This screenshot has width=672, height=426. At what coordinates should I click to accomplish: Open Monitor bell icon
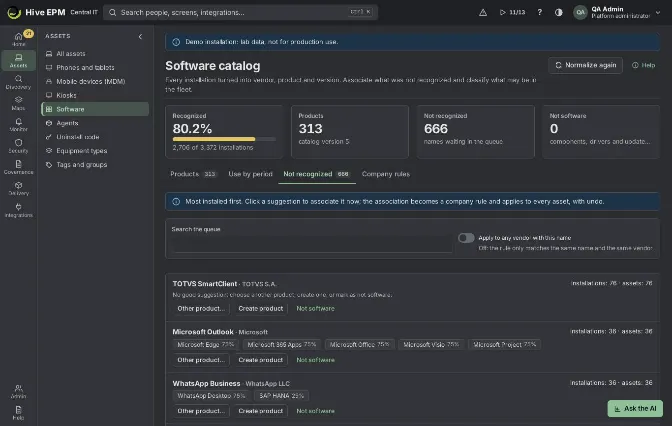[x=18, y=125]
